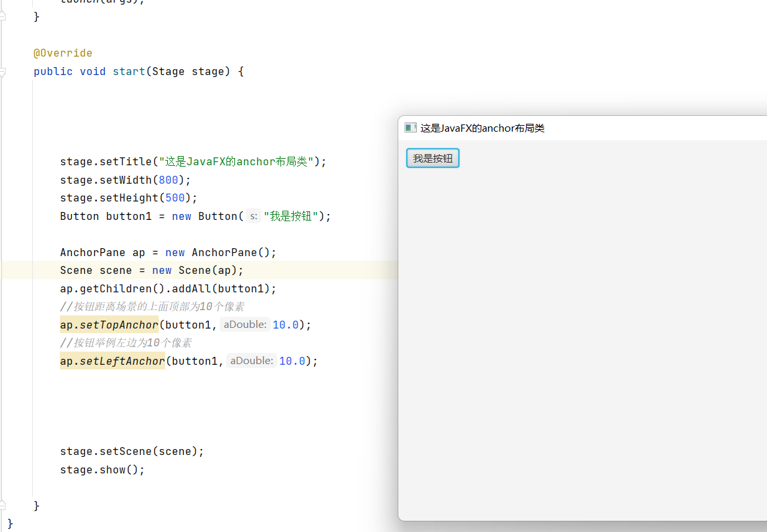Click the start method name
Viewport: 767px width, 532px height.
click(128, 71)
